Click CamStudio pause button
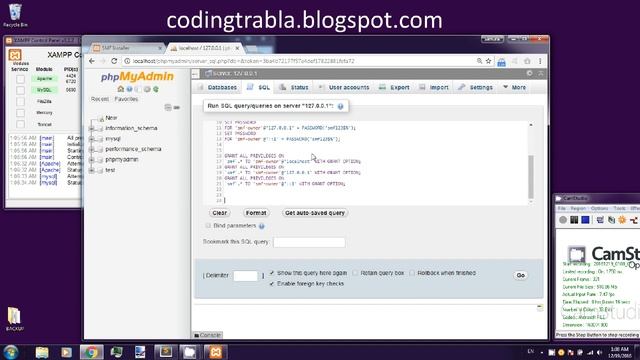Viewport: 640px width, 360px height. click(x=574, y=220)
